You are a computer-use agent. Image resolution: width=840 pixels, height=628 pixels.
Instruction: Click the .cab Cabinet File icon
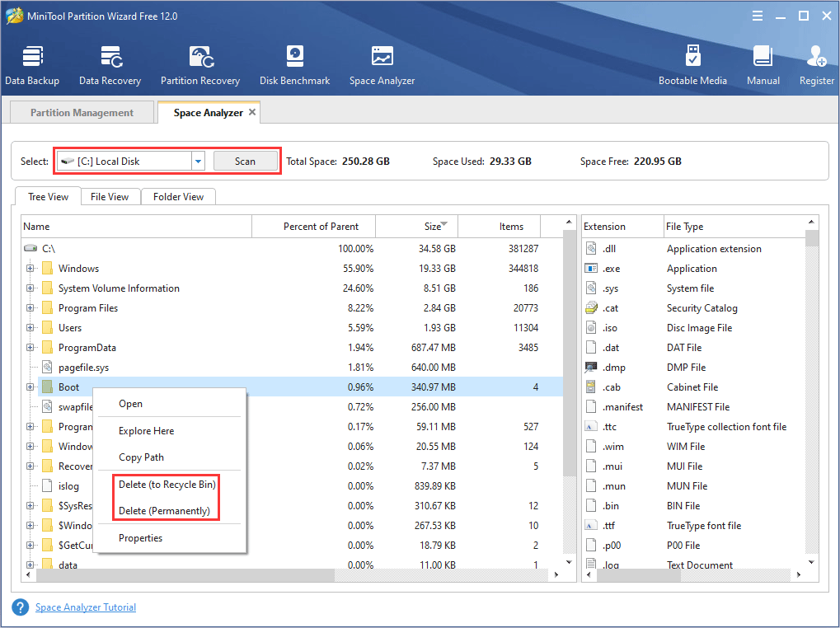coord(591,387)
